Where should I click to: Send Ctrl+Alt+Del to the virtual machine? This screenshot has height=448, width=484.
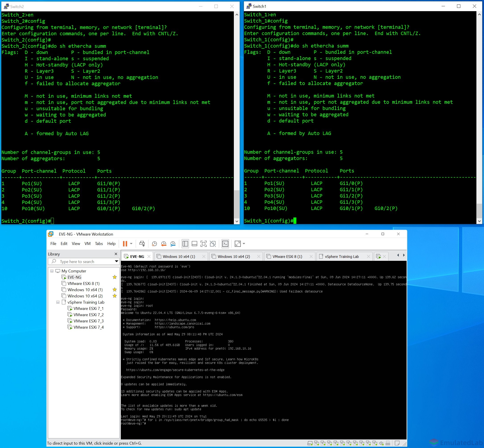coord(142,244)
